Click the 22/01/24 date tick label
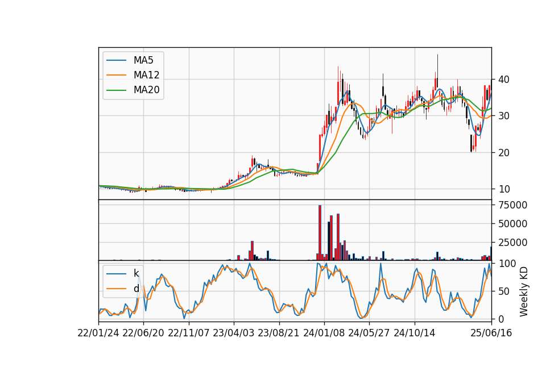The width and height of the screenshot is (546, 392). pyautogui.click(x=98, y=333)
